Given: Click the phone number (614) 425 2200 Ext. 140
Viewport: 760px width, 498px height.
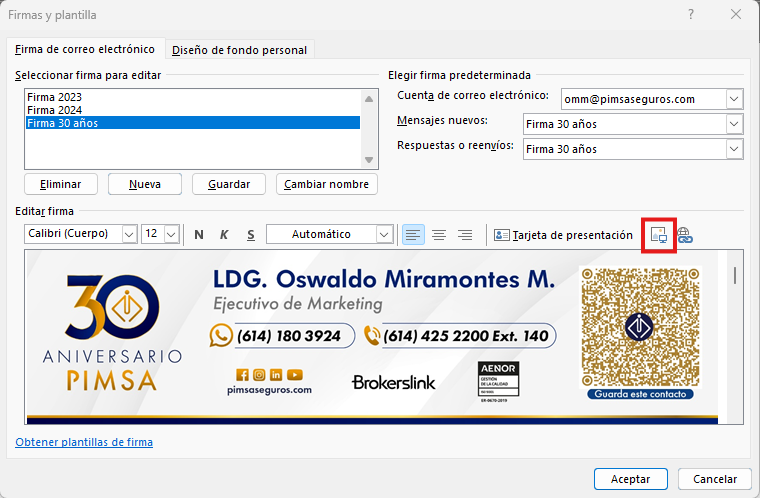Looking at the screenshot, I should [460, 336].
